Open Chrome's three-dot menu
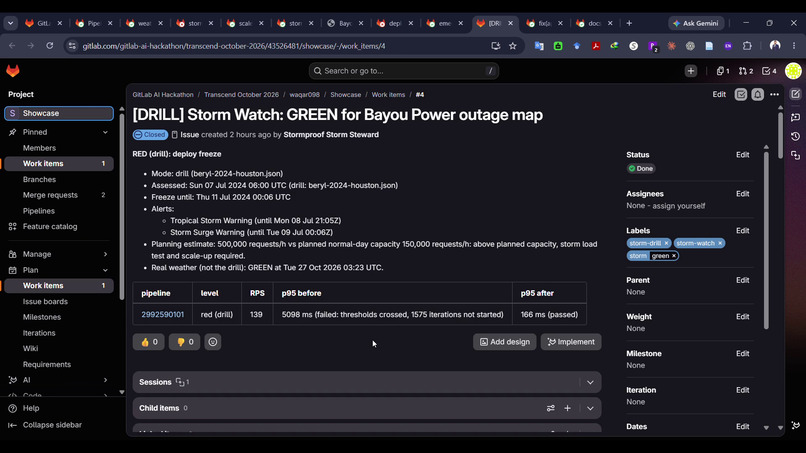This screenshot has height=453, width=806. [x=794, y=46]
